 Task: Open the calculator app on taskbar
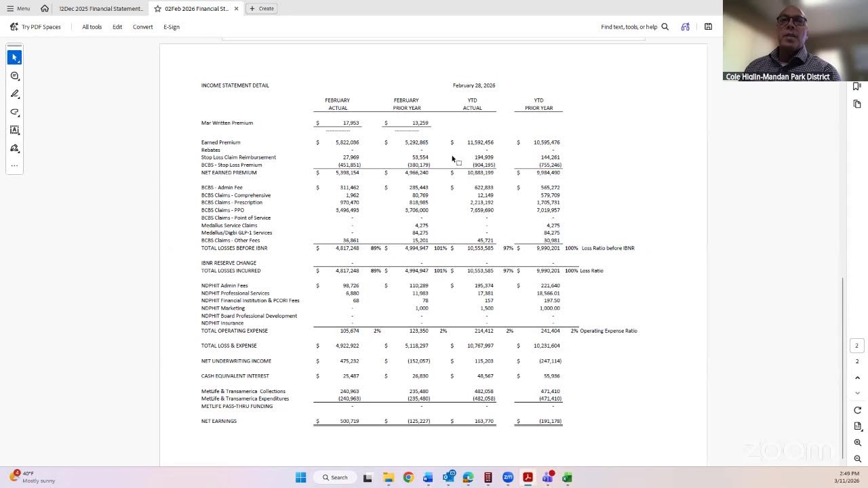click(x=488, y=478)
